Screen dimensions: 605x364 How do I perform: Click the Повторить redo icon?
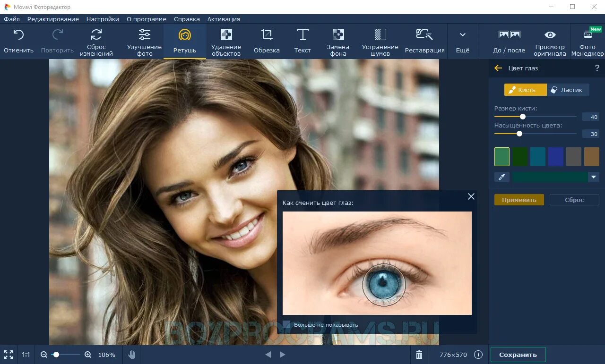point(57,34)
